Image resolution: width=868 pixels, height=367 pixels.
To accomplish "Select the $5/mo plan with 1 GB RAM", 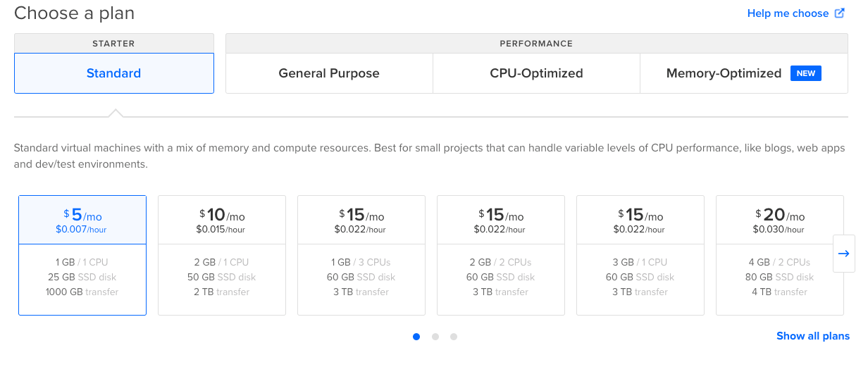I will coord(82,255).
